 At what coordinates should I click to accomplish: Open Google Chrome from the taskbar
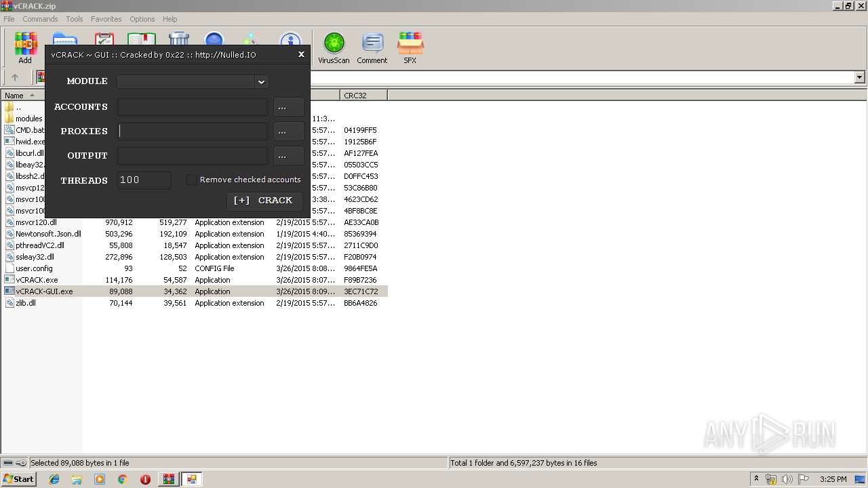(x=123, y=479)
